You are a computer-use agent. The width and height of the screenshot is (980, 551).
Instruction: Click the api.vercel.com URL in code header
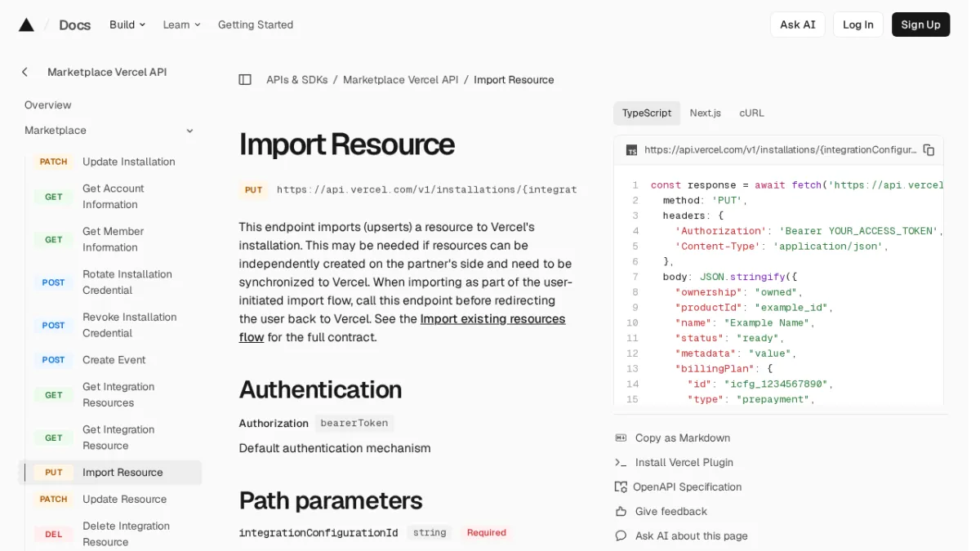coord(780,150)
